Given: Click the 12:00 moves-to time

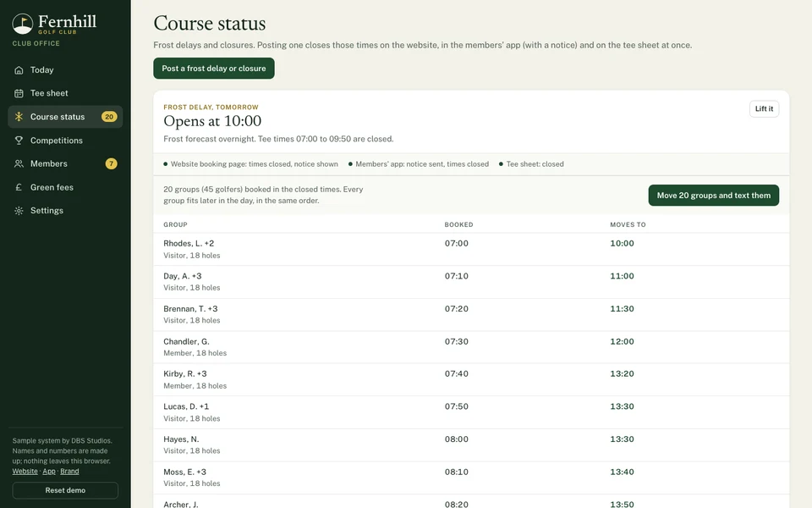Looking at the screenshot, I should pos(622,341).
